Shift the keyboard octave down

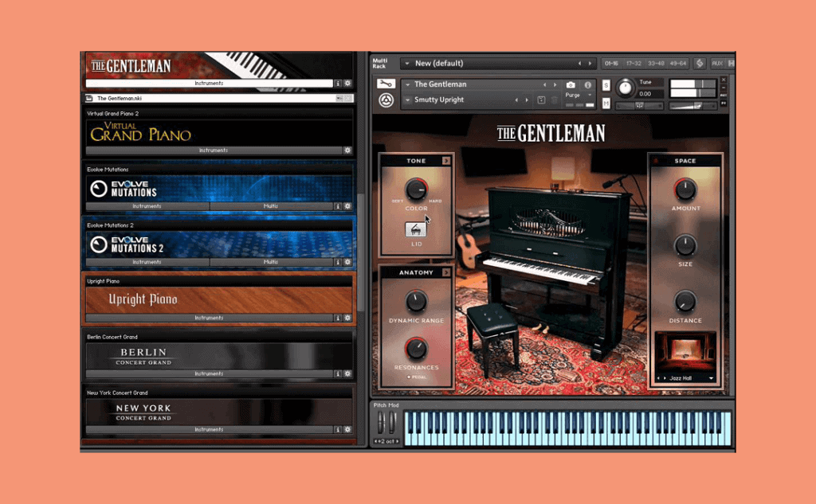[x=375, y=442]
